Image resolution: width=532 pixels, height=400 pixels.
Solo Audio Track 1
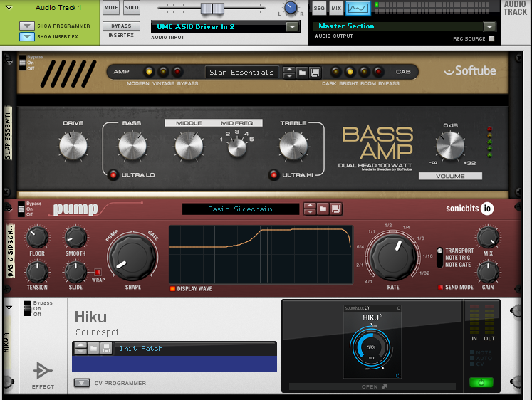click(132, 7)
